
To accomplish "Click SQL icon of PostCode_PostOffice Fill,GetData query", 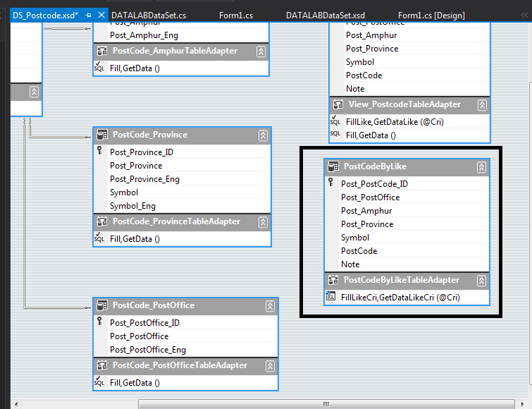I will tap(99, 381).
